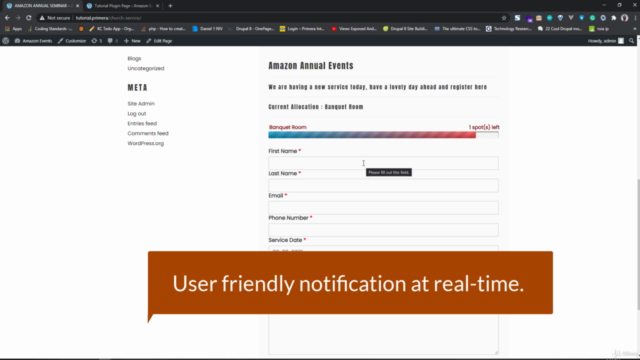Screen dimensions: 640x360
Task: Click the Not secure warning icon
Action: [42, 18]
